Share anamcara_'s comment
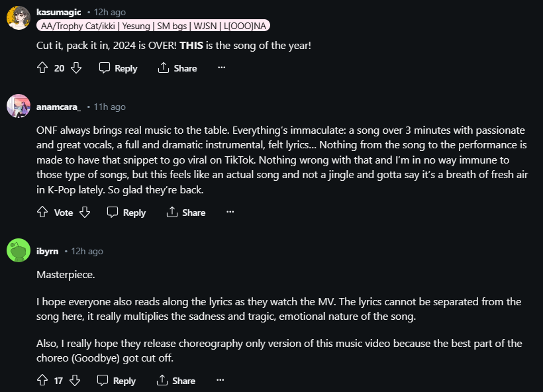Screen dimensions: 543x392 point(185,213)
